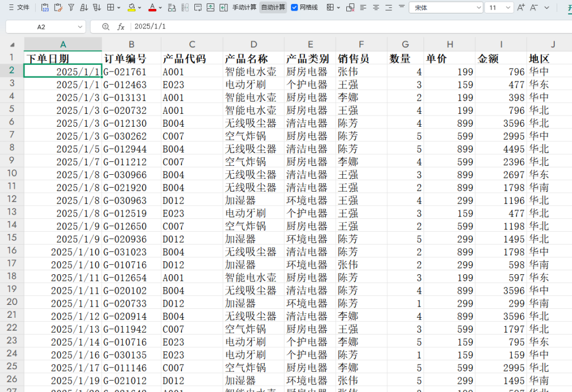This screenshot has width=572, height=392.
Task: Click cell with order G-020914
Action: (x=131, y=316)
